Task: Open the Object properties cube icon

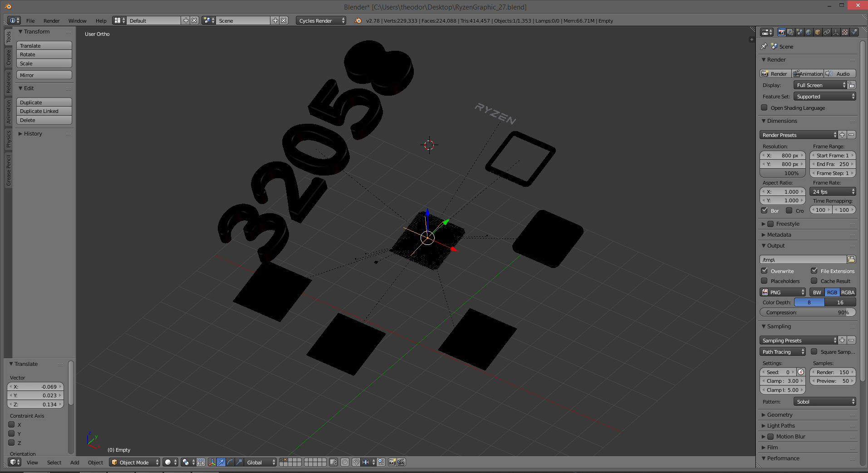Action: 818,32
